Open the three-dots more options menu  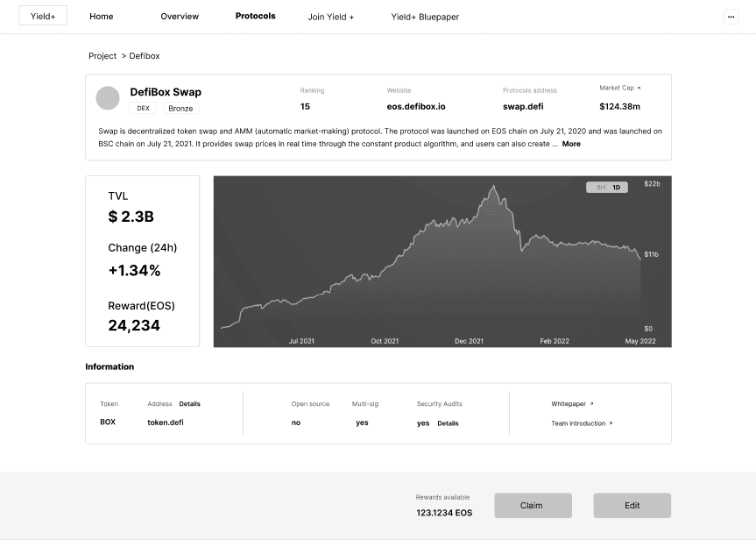[731, 17]
